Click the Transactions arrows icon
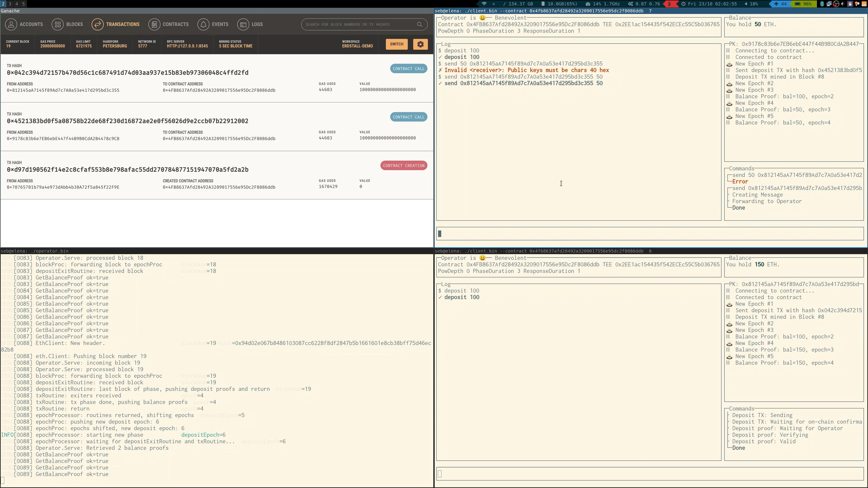868x488 pixels. click(97, 24)
